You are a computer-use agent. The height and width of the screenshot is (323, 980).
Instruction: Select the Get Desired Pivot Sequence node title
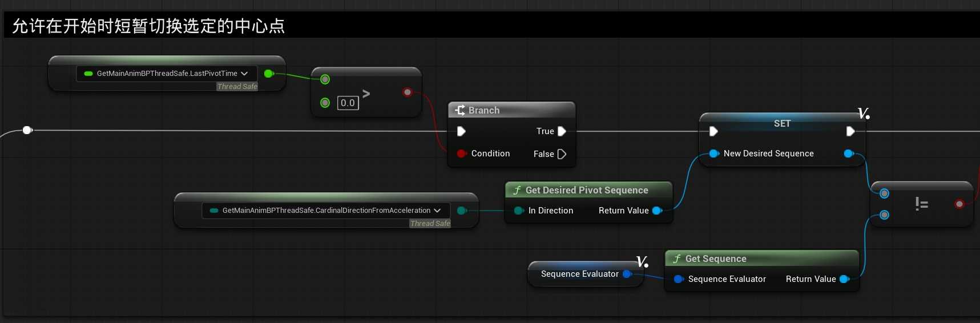point(587,190)
